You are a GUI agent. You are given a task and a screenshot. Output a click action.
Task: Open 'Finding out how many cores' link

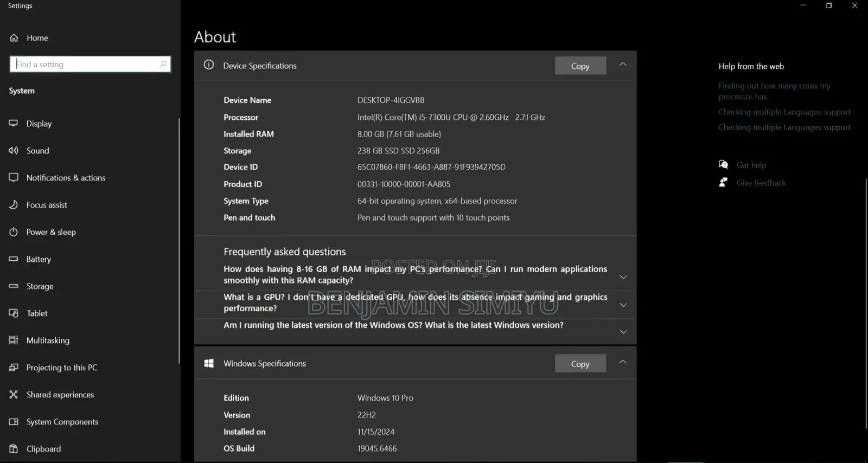[774, 91]
